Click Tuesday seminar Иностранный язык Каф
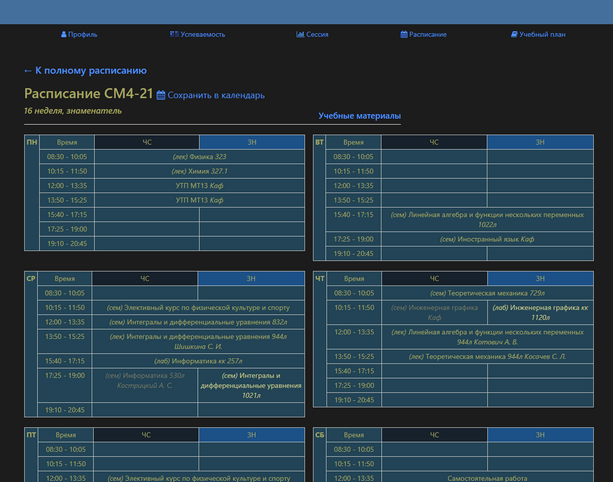The height and width of the screenshot is (482, 613). point(487,239)
